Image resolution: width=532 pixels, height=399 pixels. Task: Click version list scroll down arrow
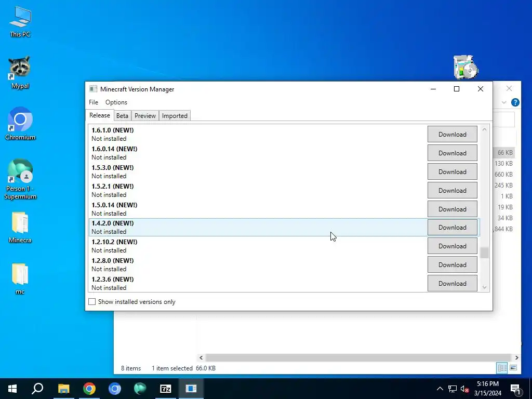pos(484,287)
